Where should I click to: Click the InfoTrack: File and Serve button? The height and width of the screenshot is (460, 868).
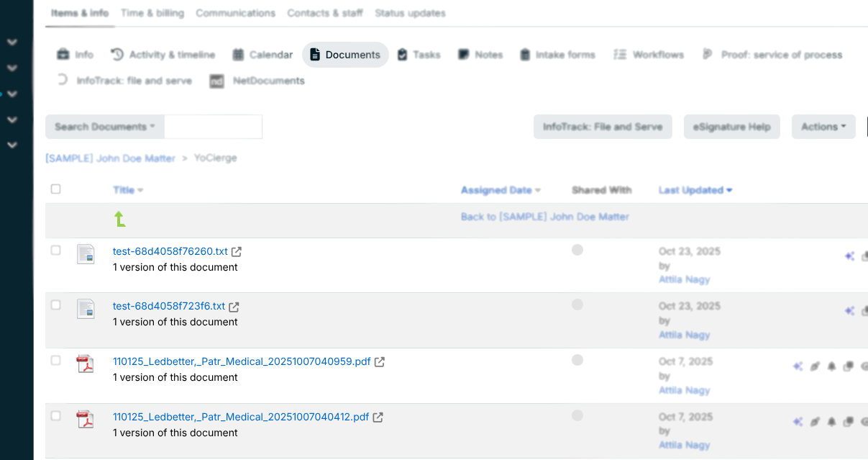click(x=603, y=126)
